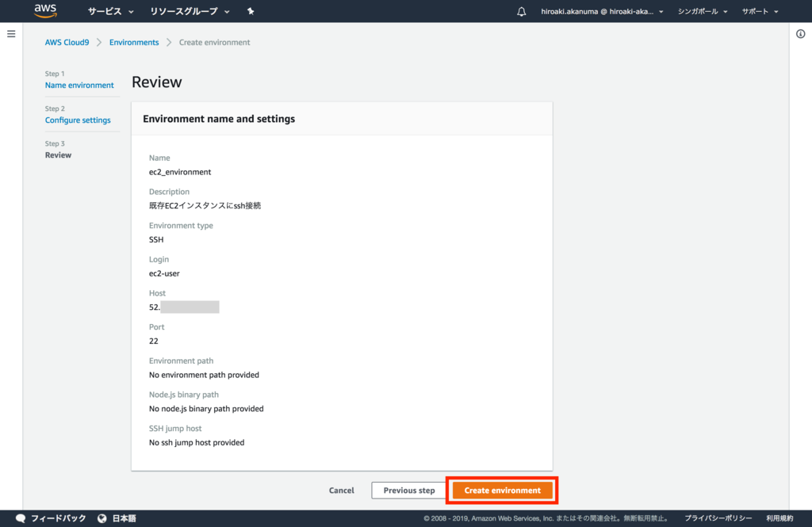Click the AWS logo

point(45,11)
